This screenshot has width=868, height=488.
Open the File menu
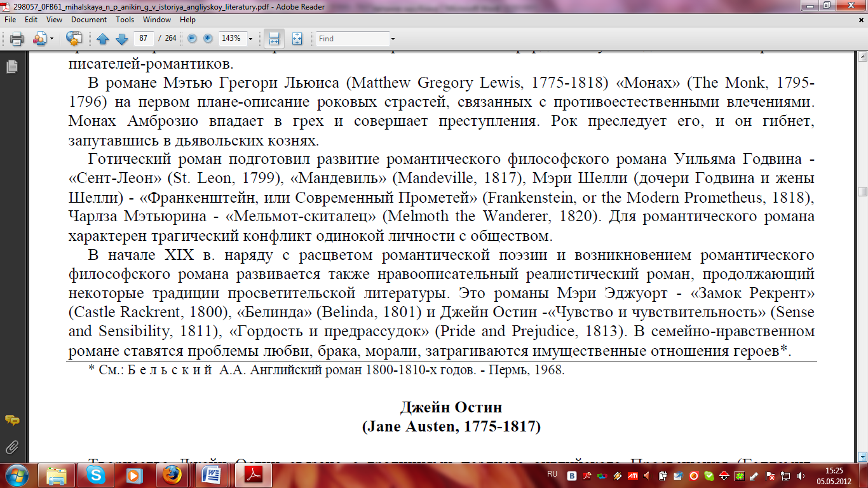tap(10, 20)
